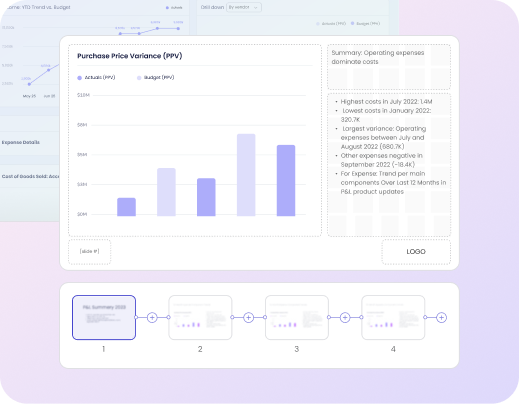Add new slide after thumbnail 4
Viewport: 519px width, 404px height.
[x=441, y=317]
